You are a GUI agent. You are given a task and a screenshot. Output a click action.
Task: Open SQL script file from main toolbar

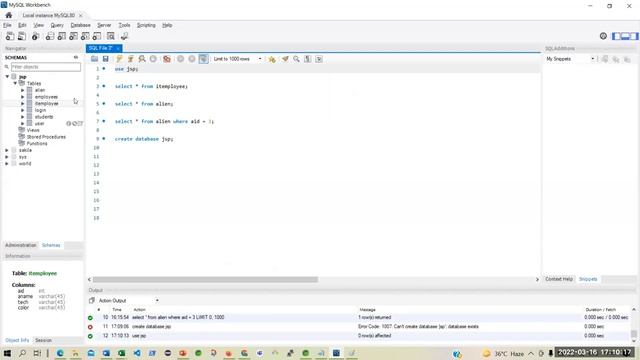click(22, 36)
